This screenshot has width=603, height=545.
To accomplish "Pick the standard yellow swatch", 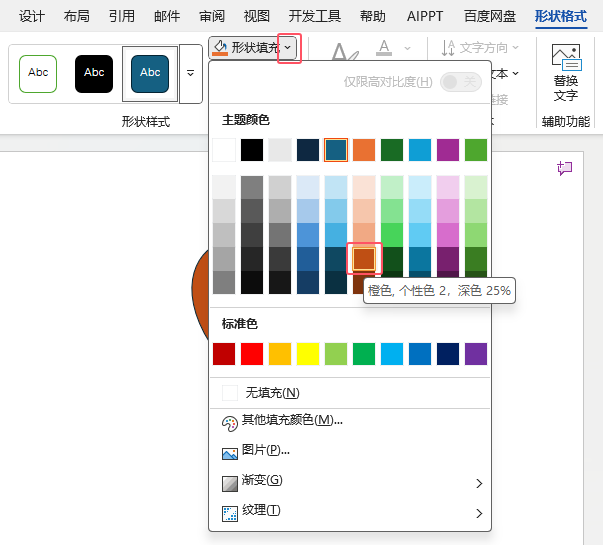I will pos(308,354).
